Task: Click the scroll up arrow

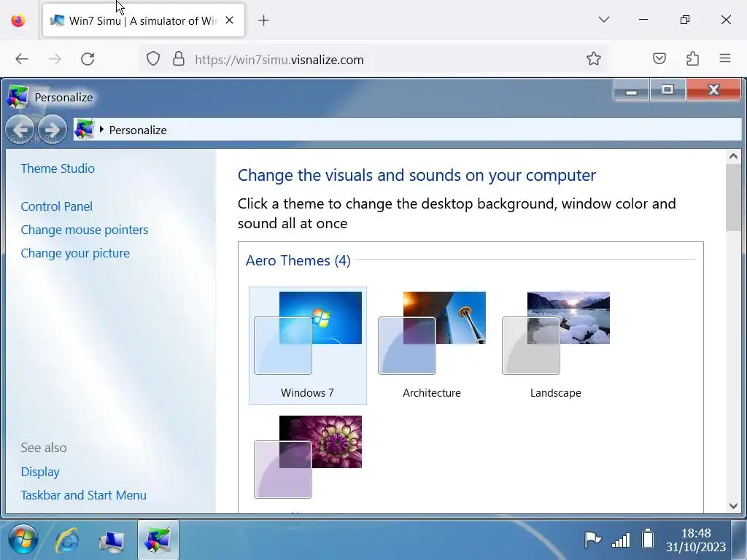Action: [733, 156]
